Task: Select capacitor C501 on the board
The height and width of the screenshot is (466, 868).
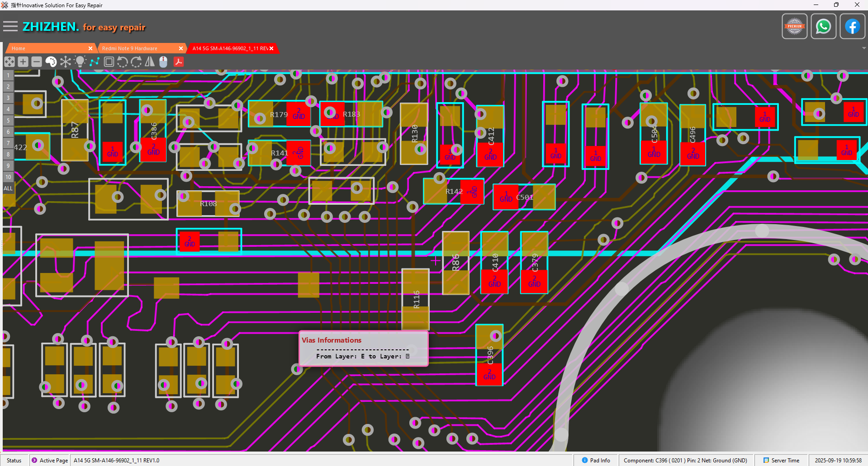Action: 524,197
